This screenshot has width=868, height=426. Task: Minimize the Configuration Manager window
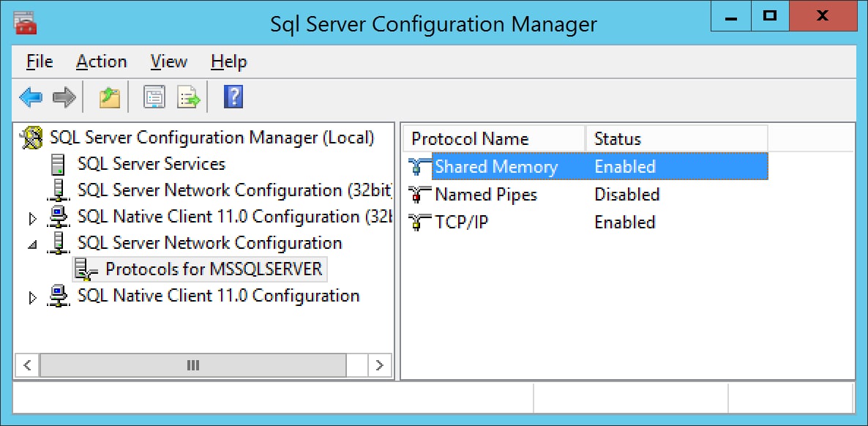(730, 16)
